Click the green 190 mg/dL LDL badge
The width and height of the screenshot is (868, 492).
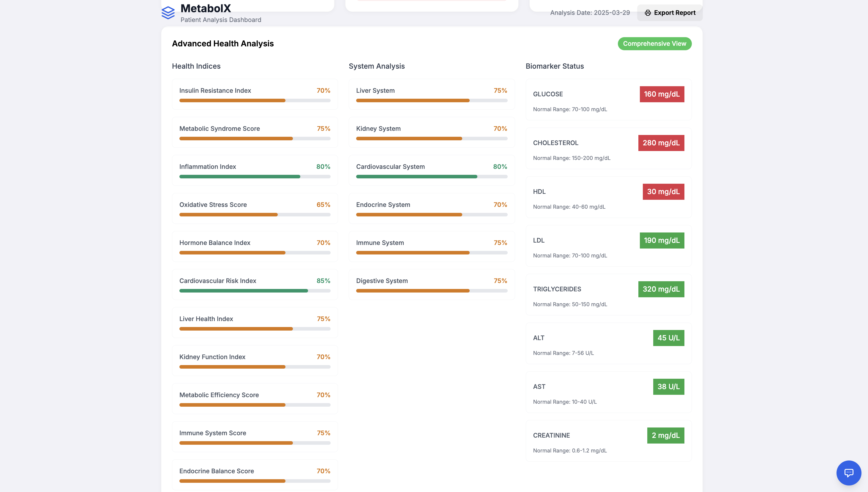pos(661,240)
